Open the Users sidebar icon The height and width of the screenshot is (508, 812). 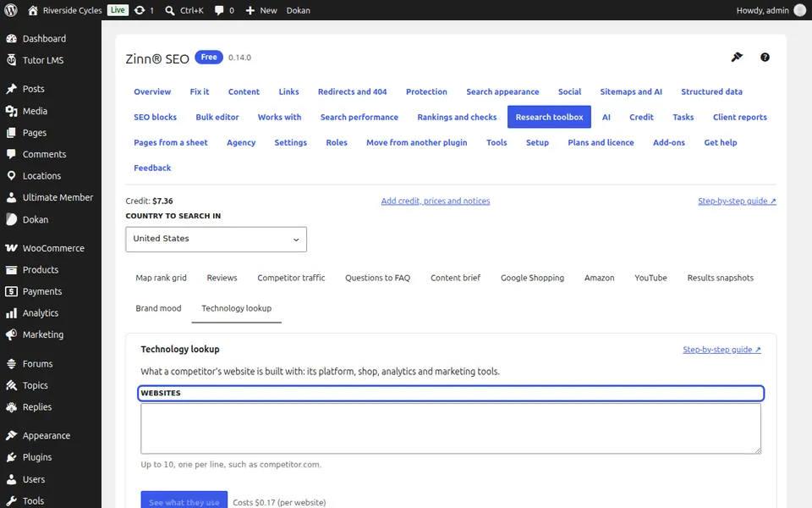pos(11,479)
